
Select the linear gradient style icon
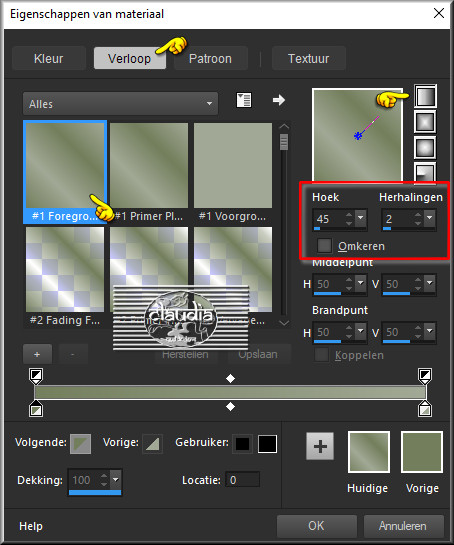[425, 96]
